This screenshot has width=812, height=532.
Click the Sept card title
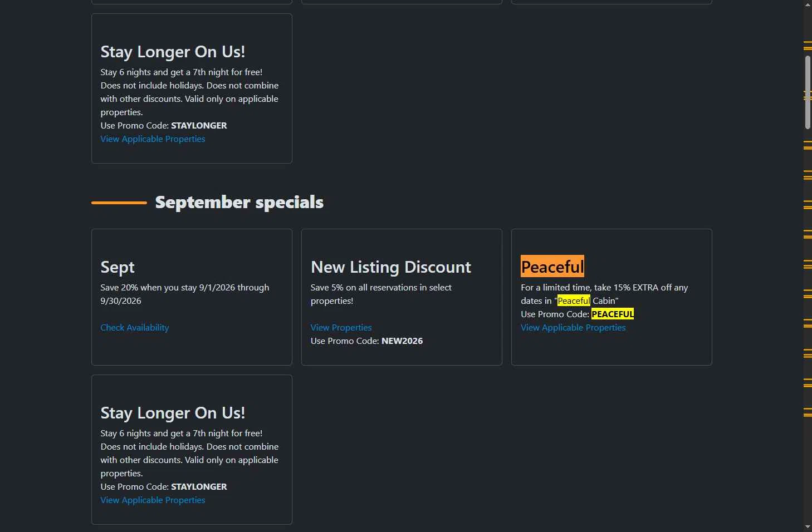click(118, 267)
